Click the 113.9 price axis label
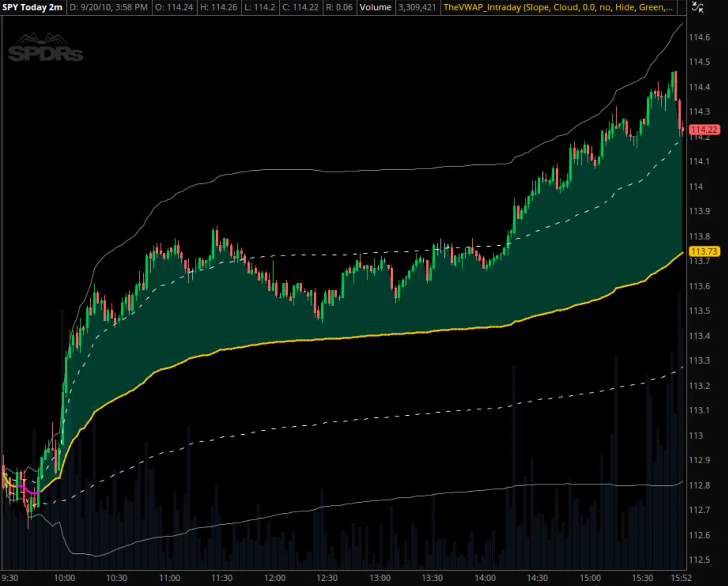Viewport: 728px width, 586px height. (x=700, y=211)
